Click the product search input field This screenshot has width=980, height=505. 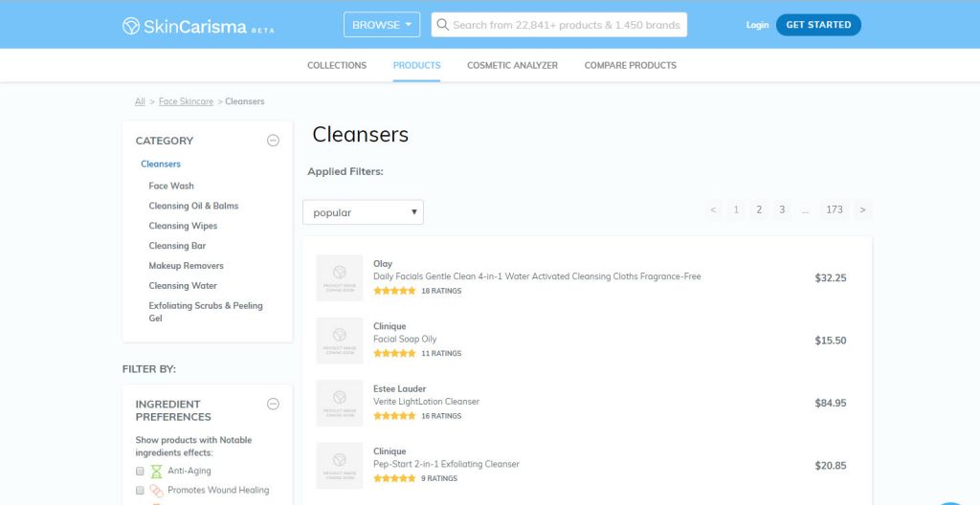(566, 25)
